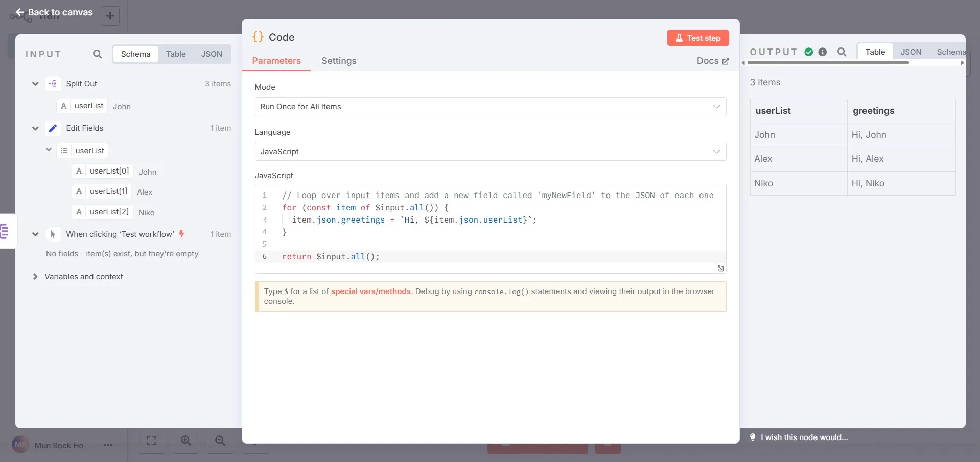Open the Docs link
Screen dimensions: 980x462
[713, 61]
